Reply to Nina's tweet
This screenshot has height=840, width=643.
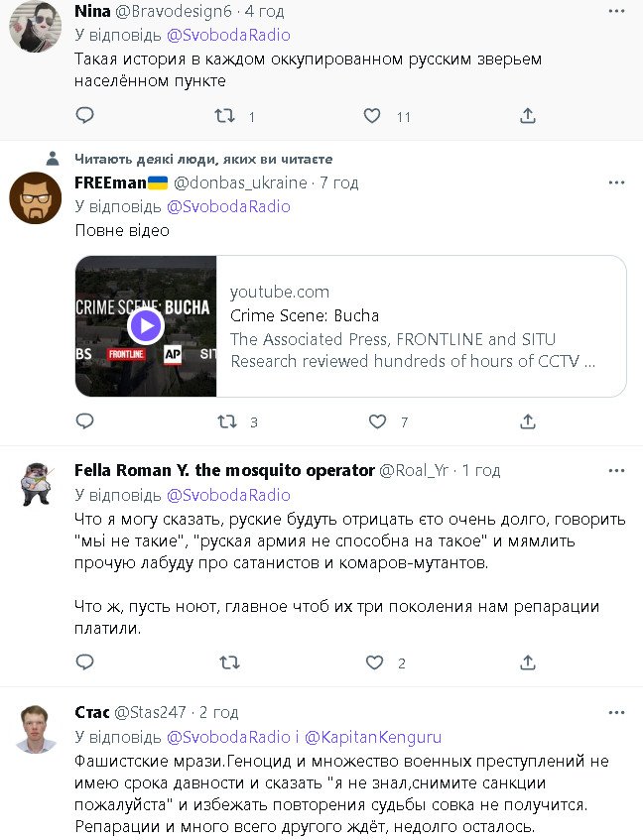pyautogui.click(x=85, y=116)
